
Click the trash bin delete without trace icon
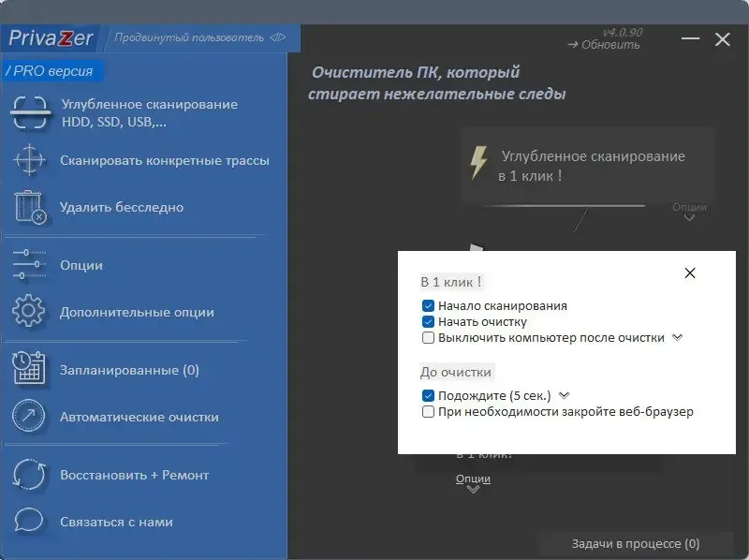[30, 207]
